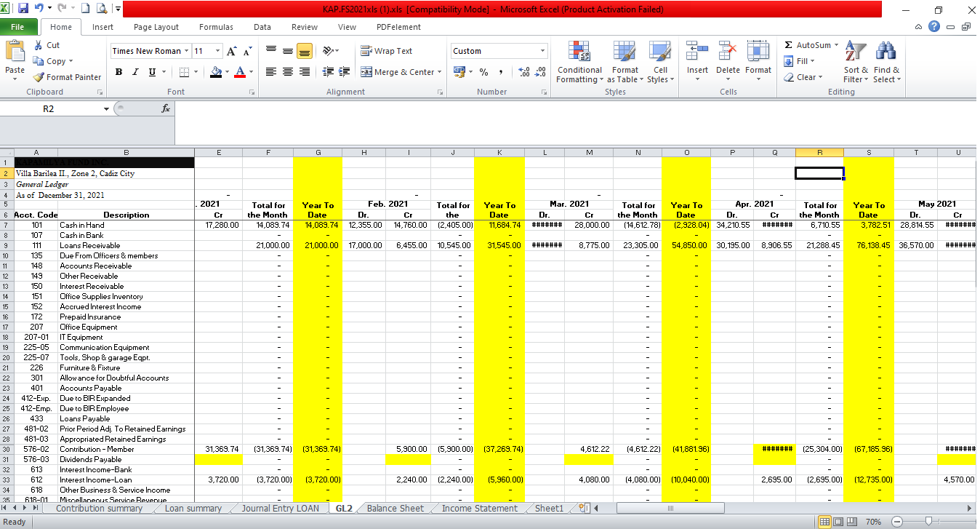Image resolution: width=980 pixels, height=529 pixels.
Task: Open the Income Statement worksheet tab
Action: [x=480, y=509]
